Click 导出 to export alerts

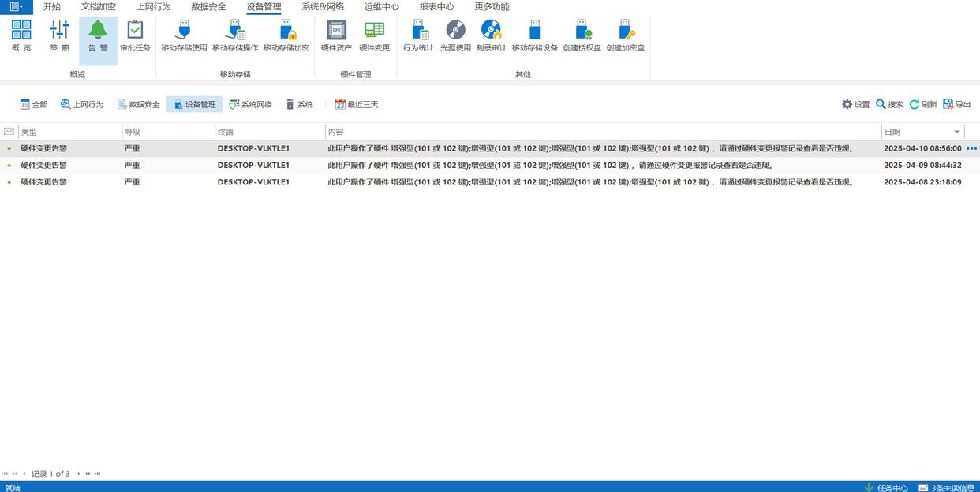coord(957,104)
